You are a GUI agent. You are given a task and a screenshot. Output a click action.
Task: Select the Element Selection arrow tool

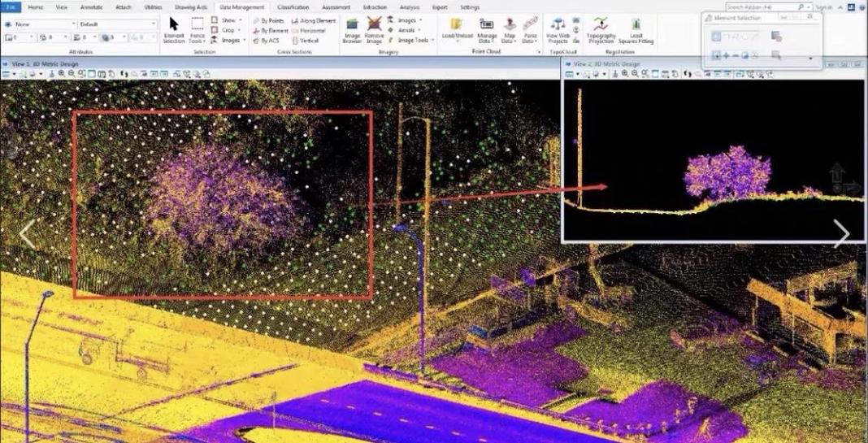(174, 29)
